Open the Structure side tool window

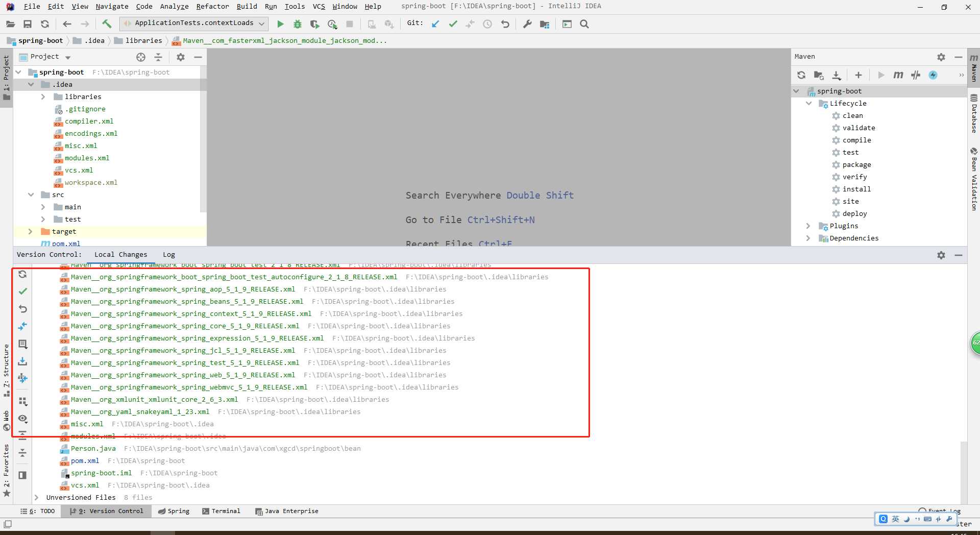click(x=6, y=370)
